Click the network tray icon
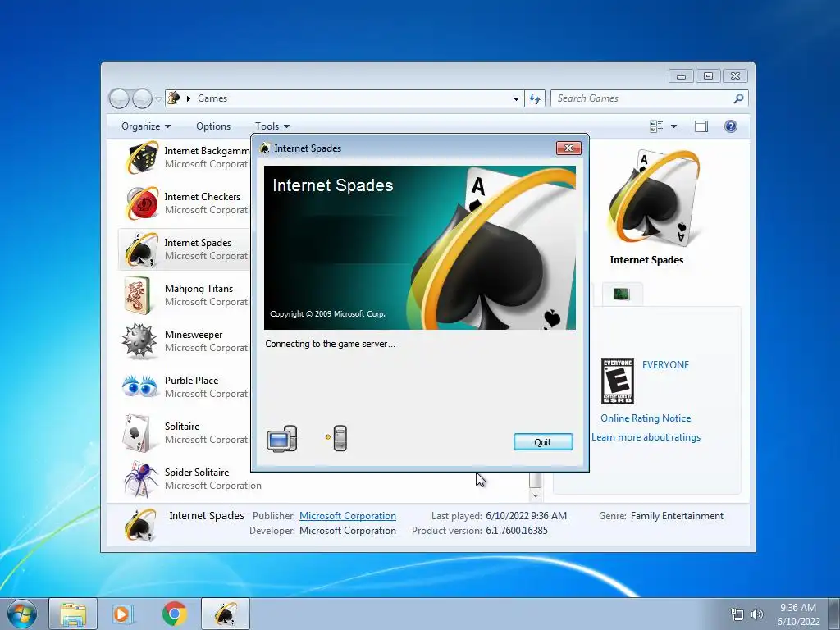 coord(737,614)
